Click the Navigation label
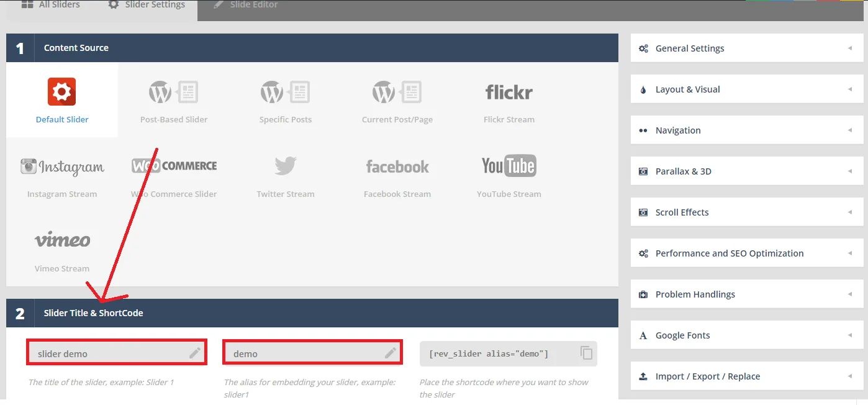This screenshot has height=405, width=868. click(678, 130)
